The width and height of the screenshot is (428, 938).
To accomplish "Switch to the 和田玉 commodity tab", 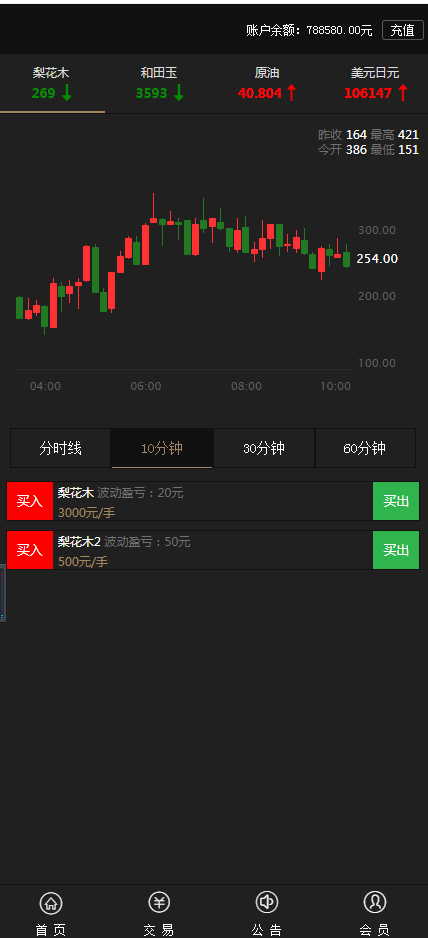I will (159, 83).
